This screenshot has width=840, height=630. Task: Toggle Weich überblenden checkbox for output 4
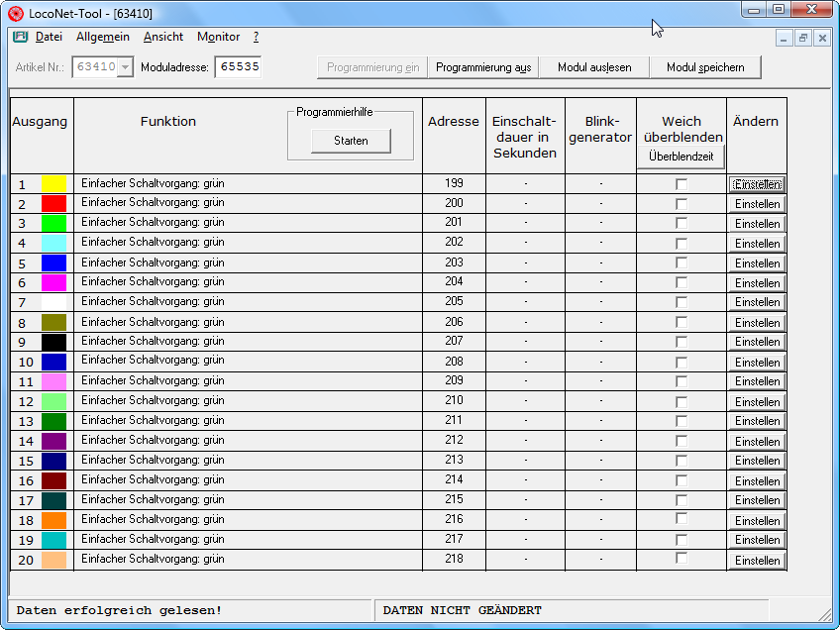[682, 244]
